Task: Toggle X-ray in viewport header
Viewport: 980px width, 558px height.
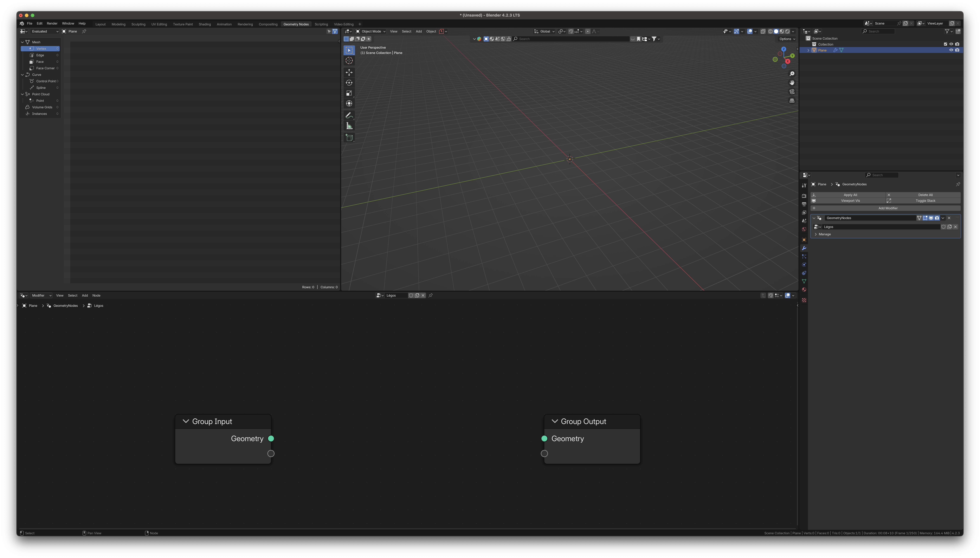Action: (x=763, y=31)
